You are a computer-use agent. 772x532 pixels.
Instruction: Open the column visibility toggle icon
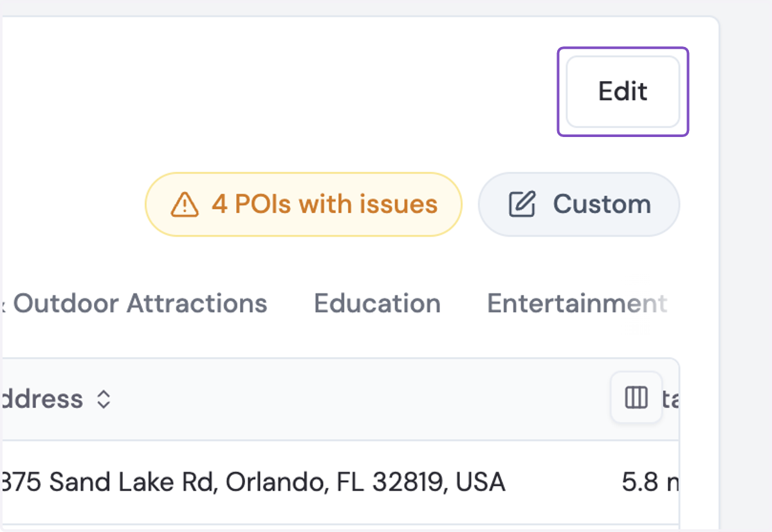[x=636, y=398]
